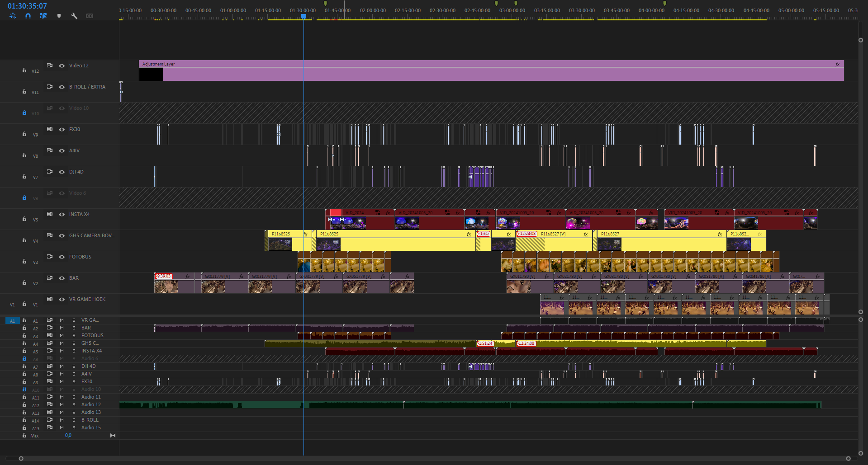Viewport: 868px width, 465px height.
Task: Click a green marker in the timeline ruler
Action: 325,4
